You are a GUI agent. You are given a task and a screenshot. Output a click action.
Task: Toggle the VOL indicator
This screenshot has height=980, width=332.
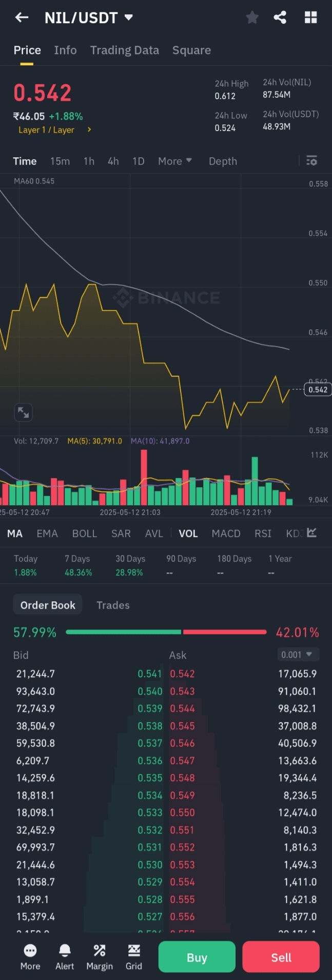pos(188,533)
